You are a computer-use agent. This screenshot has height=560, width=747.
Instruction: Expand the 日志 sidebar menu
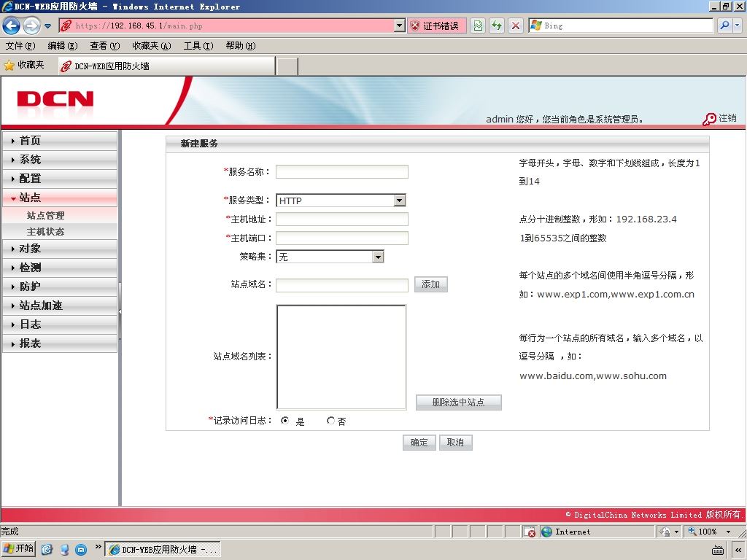(x=60, y=324)
